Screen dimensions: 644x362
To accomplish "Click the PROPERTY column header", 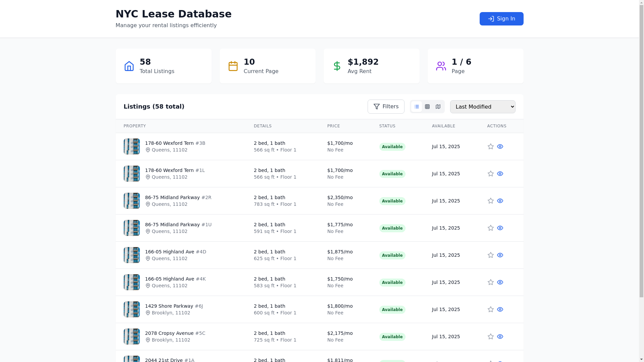I will point(135,126).
